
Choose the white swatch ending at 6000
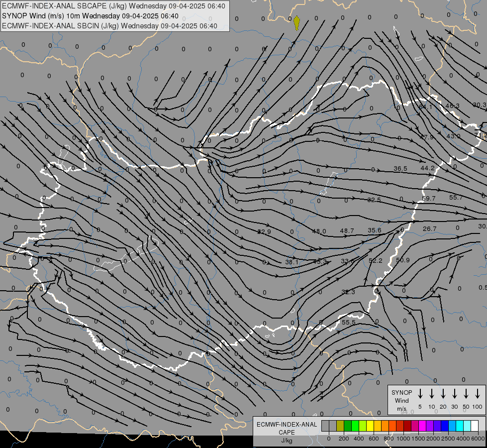(475, 426)
